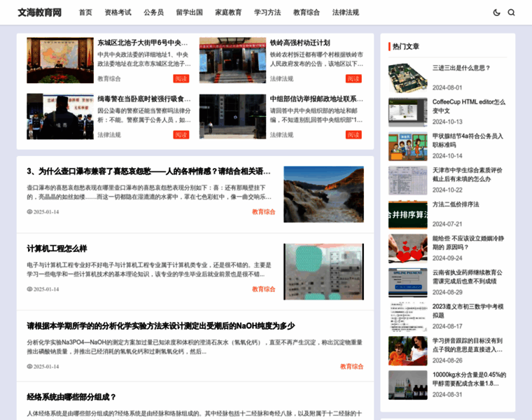Click the date 2024-08-01 under 三进三出
532x420 pixels.
point(447,87)
